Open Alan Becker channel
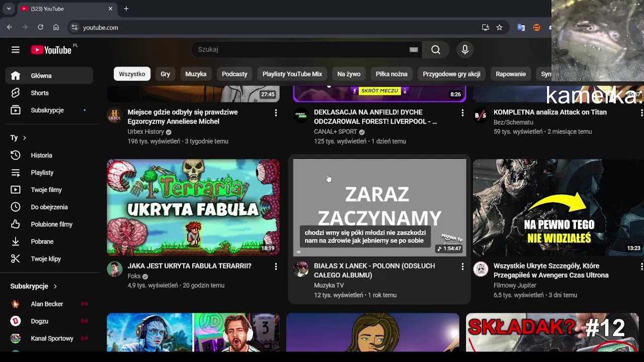This screenshot has height=362, width=644. click(x=49, y=304)
